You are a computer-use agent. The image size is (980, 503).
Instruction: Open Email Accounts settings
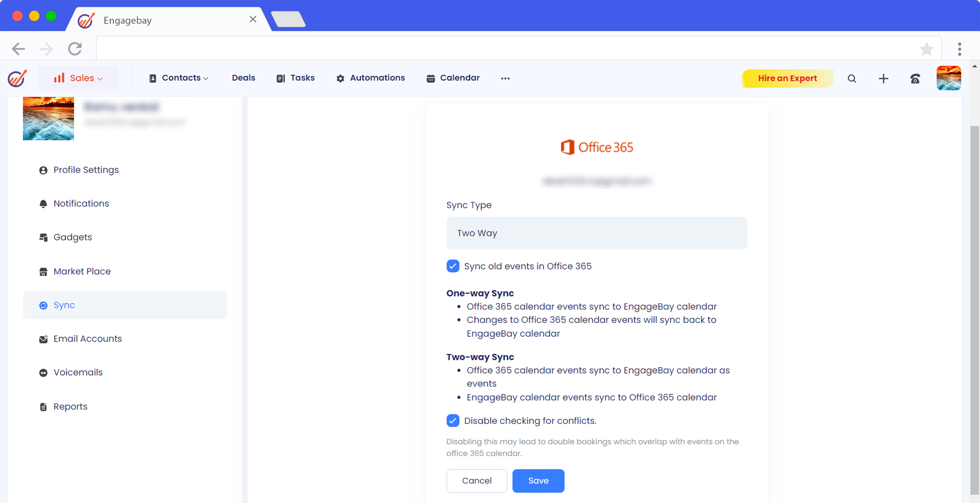pos(125,339)
